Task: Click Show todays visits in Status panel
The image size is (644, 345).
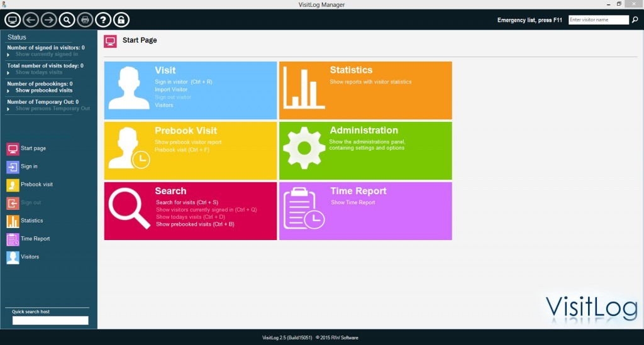Action: (39, 72)
